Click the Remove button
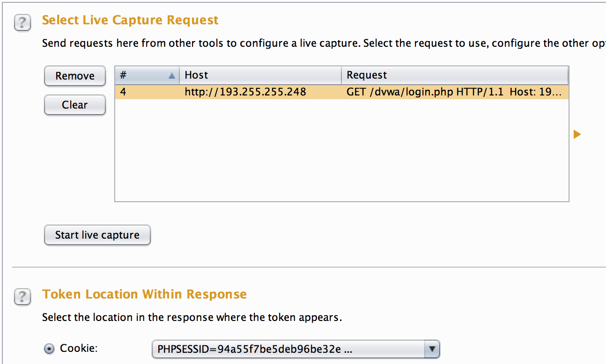The height and width of the screenshot is (364, 606). [75, 76]
